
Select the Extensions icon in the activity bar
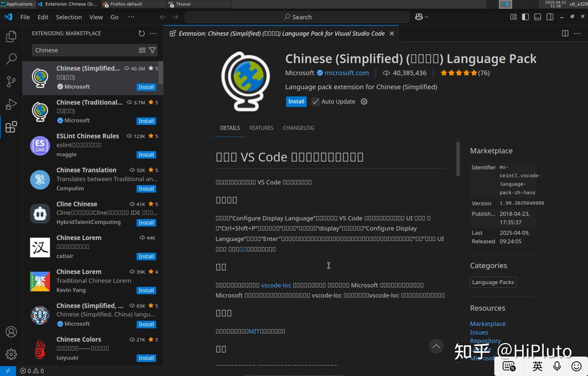click(x=11, y=127)
